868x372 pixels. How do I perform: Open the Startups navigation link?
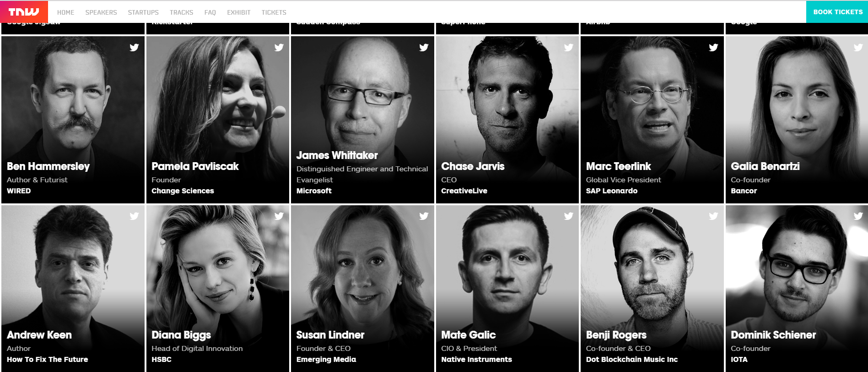[x=143, y=12]
